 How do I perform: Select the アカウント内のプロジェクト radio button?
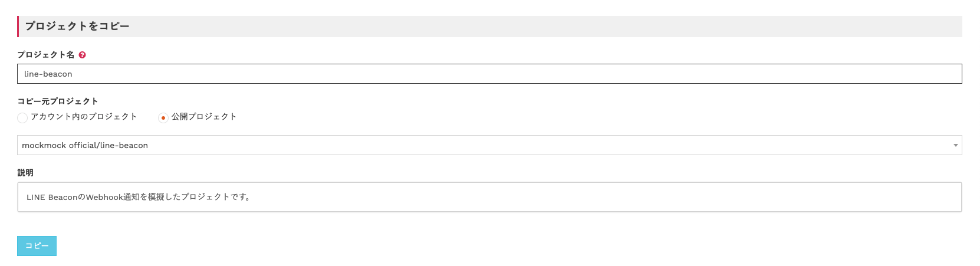click(x=22, y=117)
